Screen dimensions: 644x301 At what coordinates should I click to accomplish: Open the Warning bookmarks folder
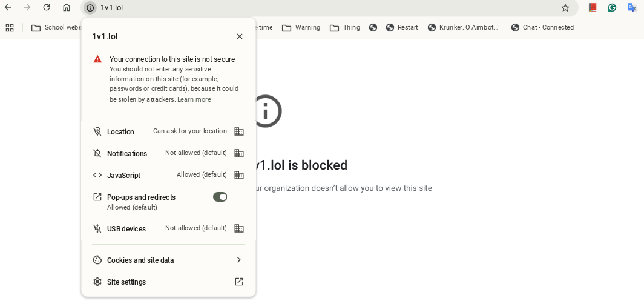(301, 28)
